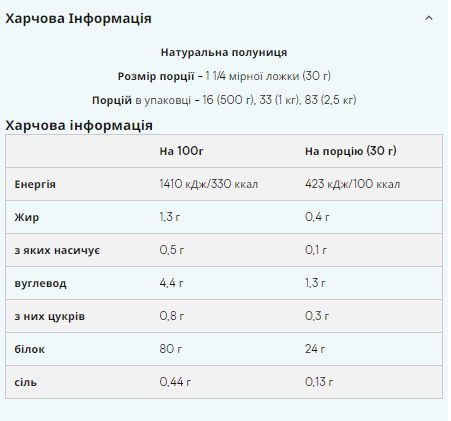
Task: Click the 24 г protein per serving
Action: click(315, 349)
